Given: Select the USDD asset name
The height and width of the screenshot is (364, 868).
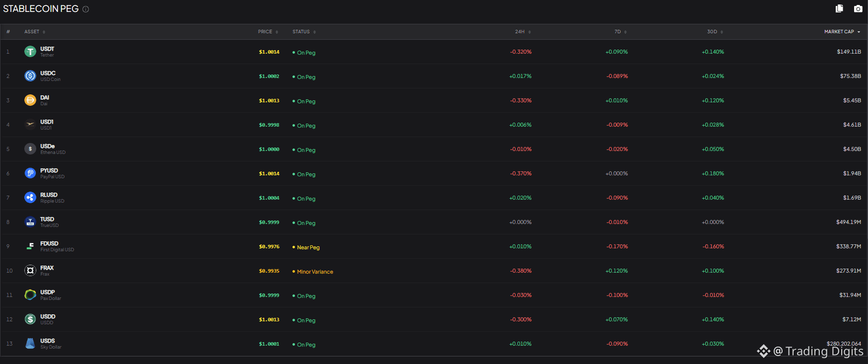Looking at the screenshot, I should point(48,316).
